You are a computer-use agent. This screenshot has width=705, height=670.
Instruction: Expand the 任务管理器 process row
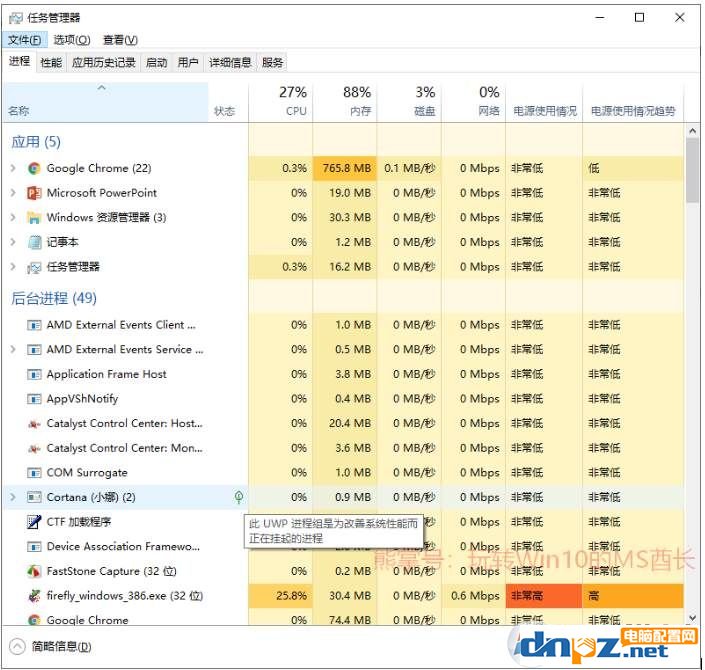tap(13, 267)
